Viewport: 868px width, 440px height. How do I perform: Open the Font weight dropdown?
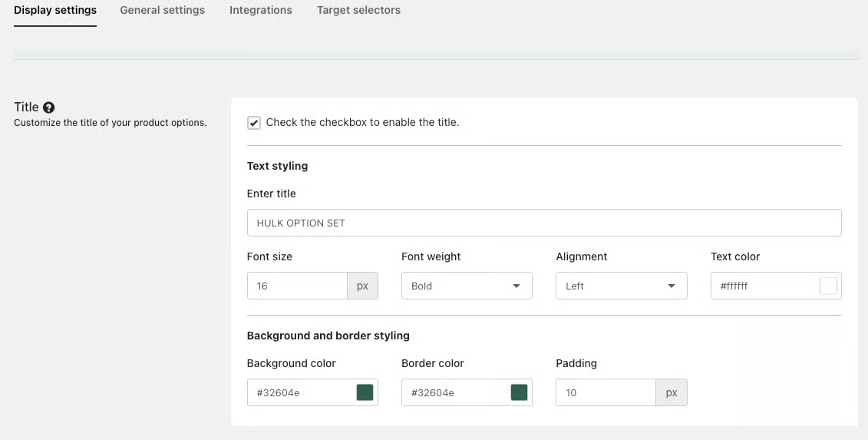coord(467,286)
